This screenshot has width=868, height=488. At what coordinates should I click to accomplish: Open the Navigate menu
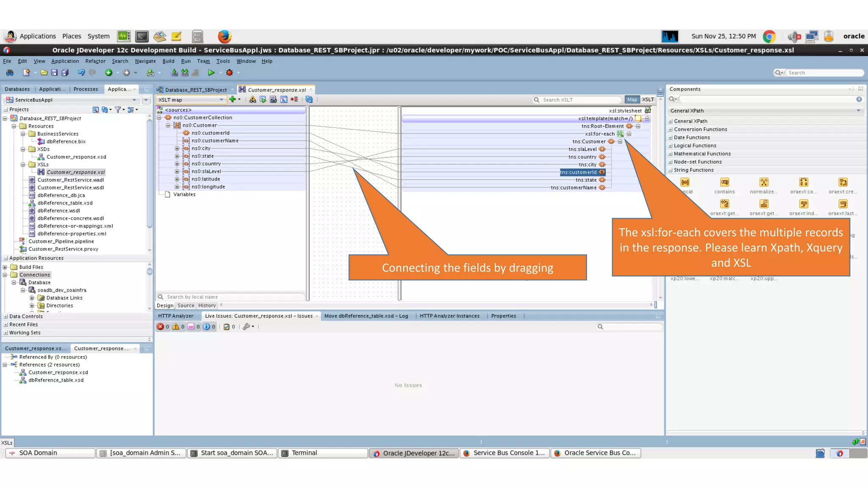(145, 61)
